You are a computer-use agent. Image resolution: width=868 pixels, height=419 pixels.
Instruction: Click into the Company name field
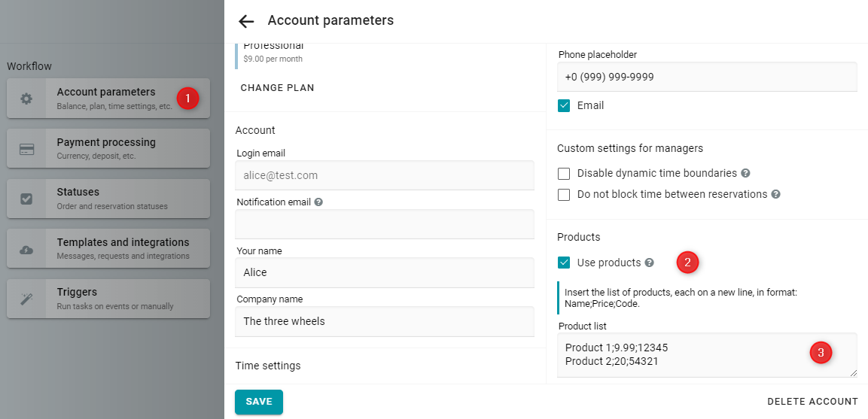(x=385, y=321)
